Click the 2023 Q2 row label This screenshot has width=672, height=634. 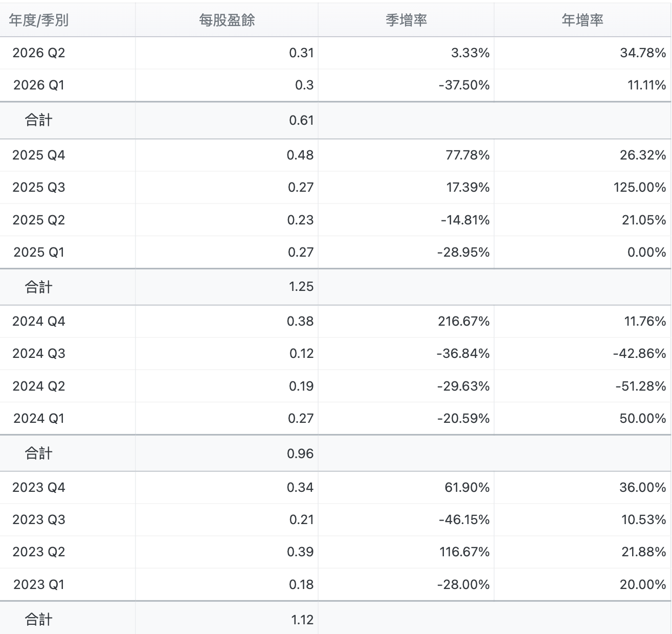(x=39, y=552)
